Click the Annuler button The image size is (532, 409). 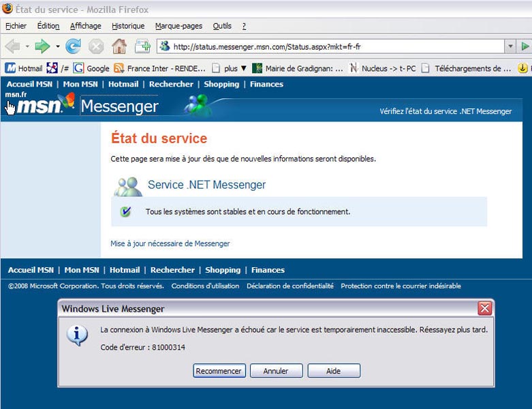(x=276, y=371)
